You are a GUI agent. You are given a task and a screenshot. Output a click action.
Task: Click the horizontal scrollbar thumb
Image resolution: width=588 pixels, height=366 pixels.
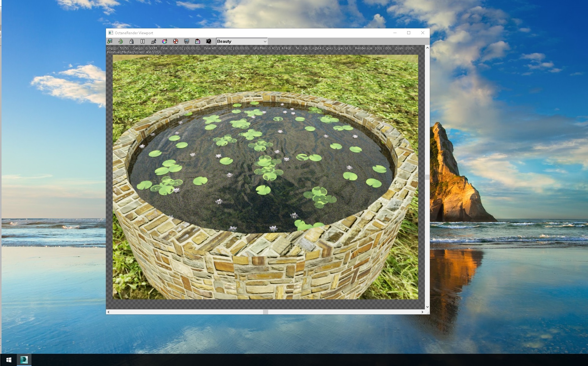[265, 312]
